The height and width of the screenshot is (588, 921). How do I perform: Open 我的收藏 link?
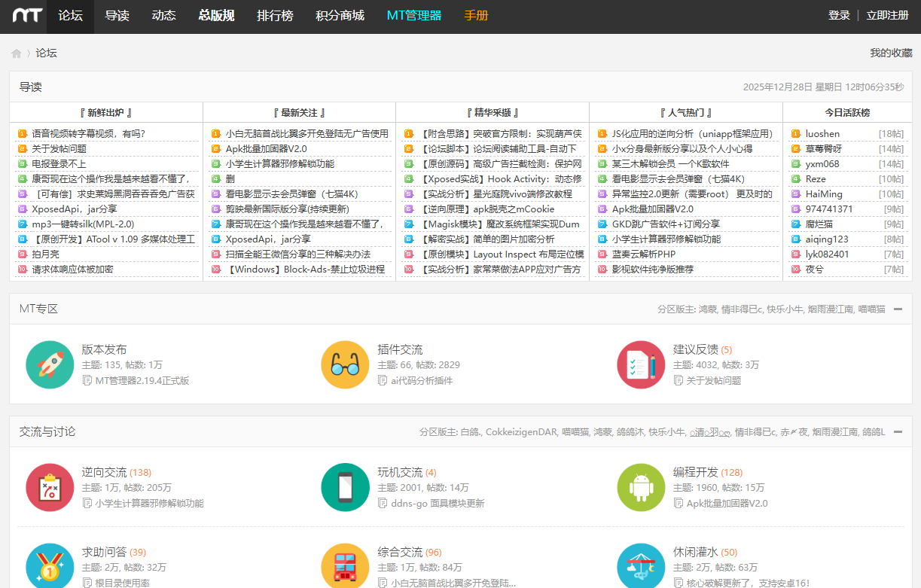point(891,53)
